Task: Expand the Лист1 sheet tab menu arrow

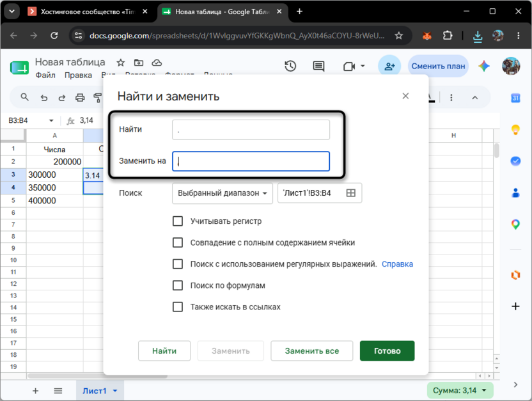Action: 115,391
